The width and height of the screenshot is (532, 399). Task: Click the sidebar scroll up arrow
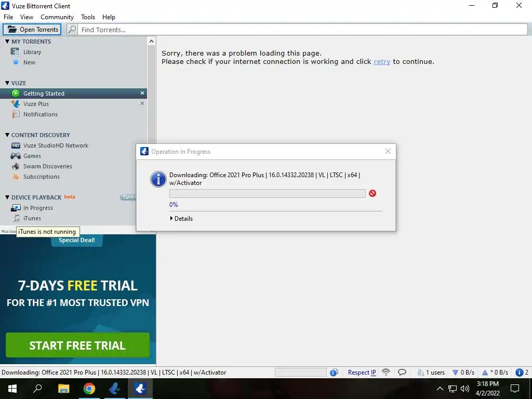pyautogui.click(x=151, y=42)
